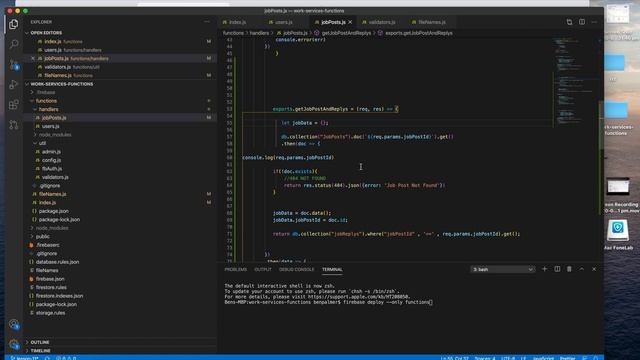Open the Extensions view

click(x=13, y=104)
